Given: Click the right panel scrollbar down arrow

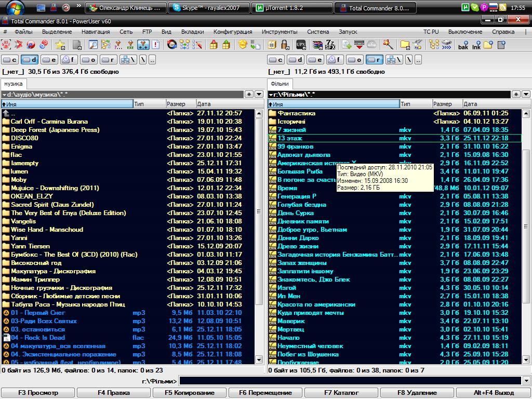Looking at the screenshot, I should click(x=526, y=360).
